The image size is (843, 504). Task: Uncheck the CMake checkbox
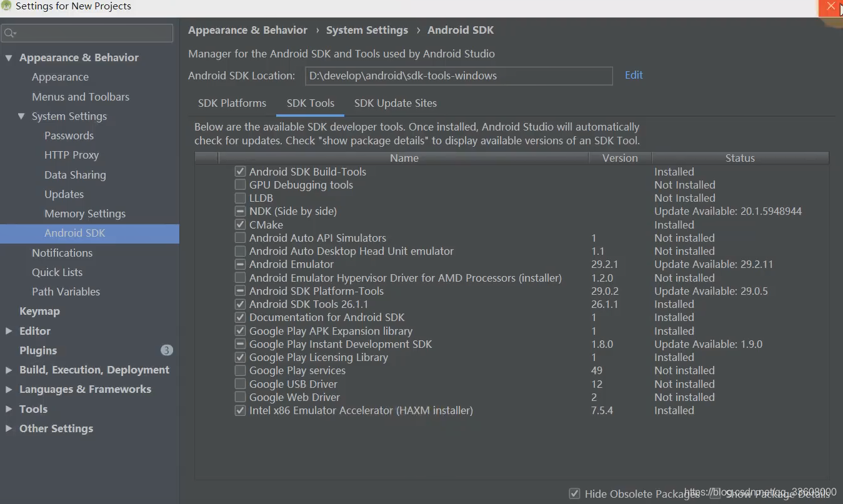click(x=240, y=225)
